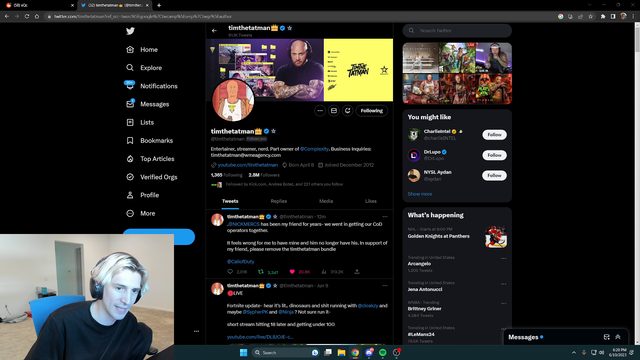Open Spotify from the taskbar
Image resolution: width=640 pixels, height=360 pixels.
(382, 353)
